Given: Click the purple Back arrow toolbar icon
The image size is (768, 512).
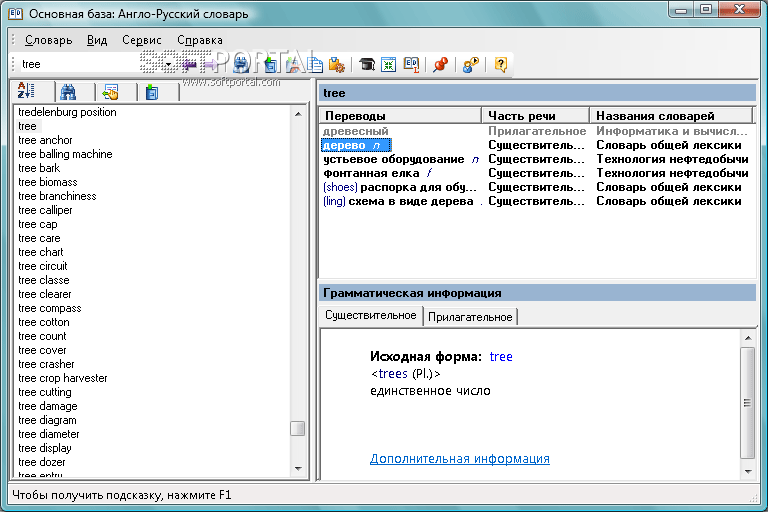Looking at the screenshot, I should click(x=190, y=65).
